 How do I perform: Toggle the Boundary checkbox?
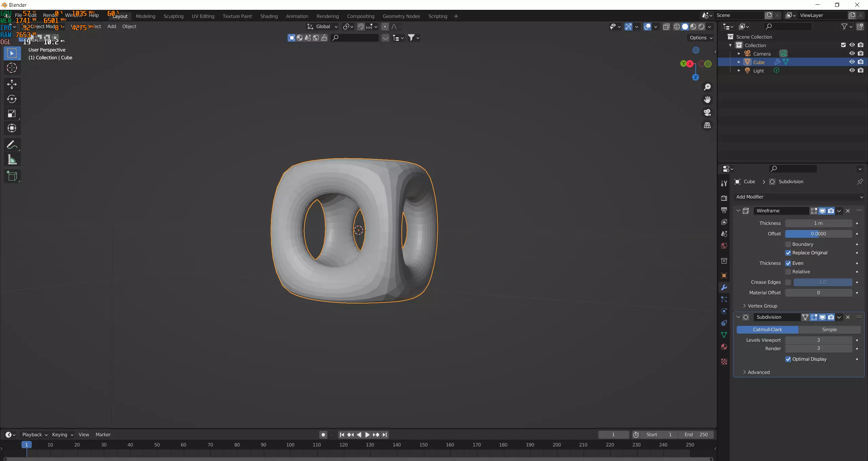788,244
